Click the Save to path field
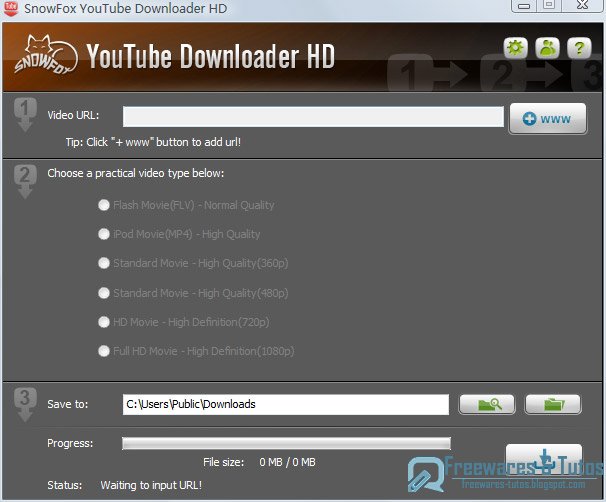The height and width of the screenshot is (502, 606). pyautogui.click(x=286, y=405)
